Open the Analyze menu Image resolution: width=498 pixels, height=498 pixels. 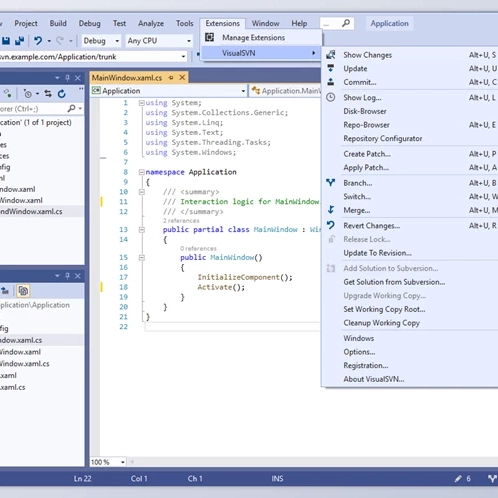pos(151,23)
